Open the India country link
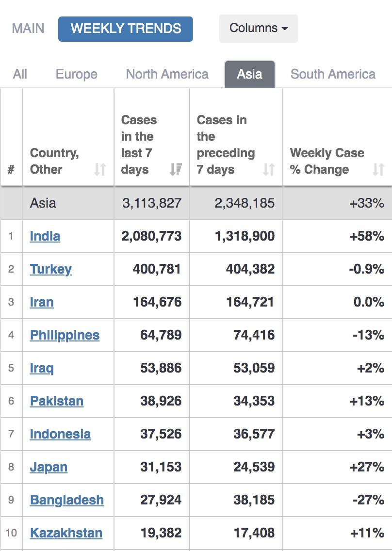392x551 pixels. click(x=45, y=236)
